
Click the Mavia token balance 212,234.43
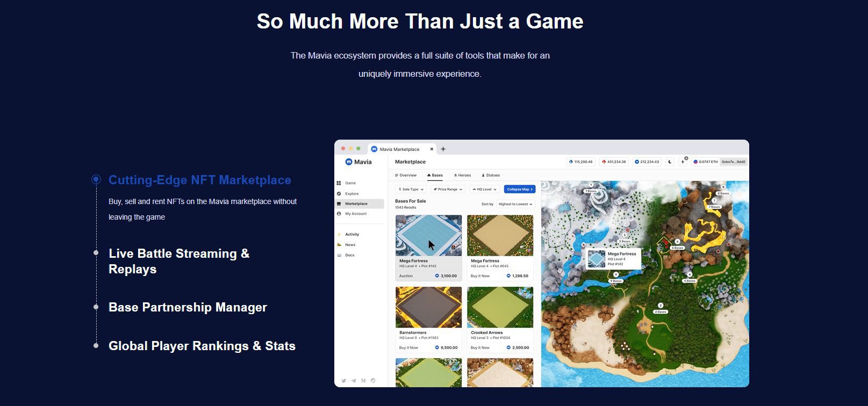647,162
